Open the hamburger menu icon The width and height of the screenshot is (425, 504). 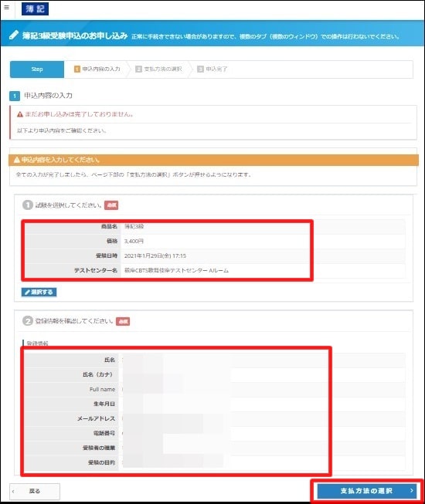6,7
